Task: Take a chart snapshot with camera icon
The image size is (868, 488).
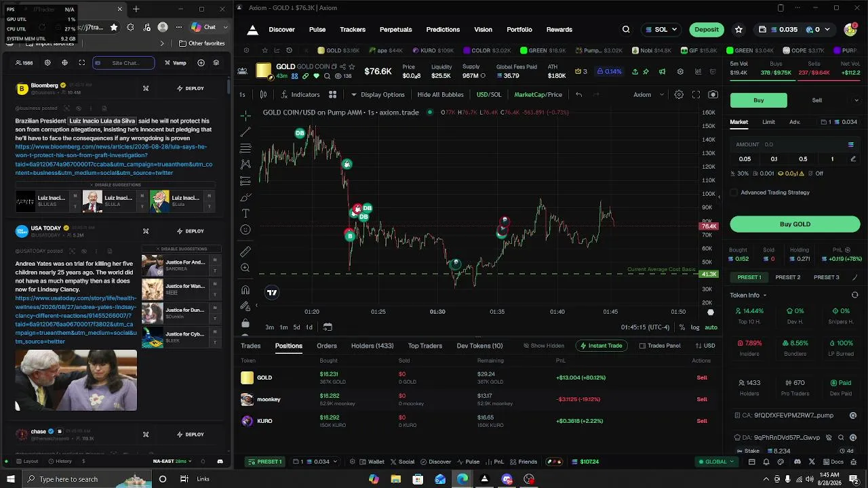Action: coord(713,95)
